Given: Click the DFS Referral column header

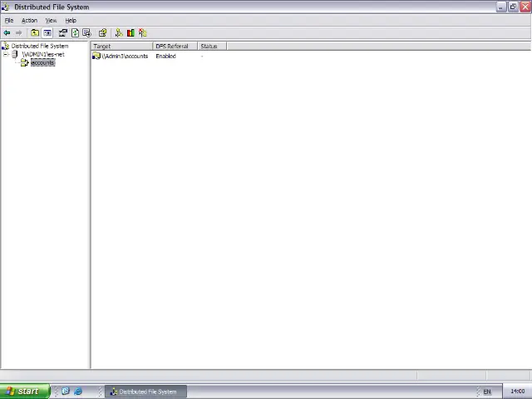Looking at the screenshot, I should coord(174,47).
